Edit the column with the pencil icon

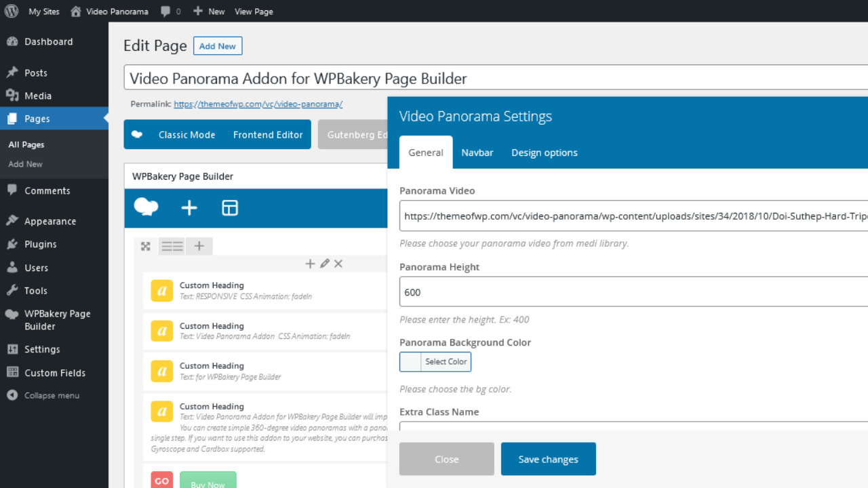pos(324,264)
